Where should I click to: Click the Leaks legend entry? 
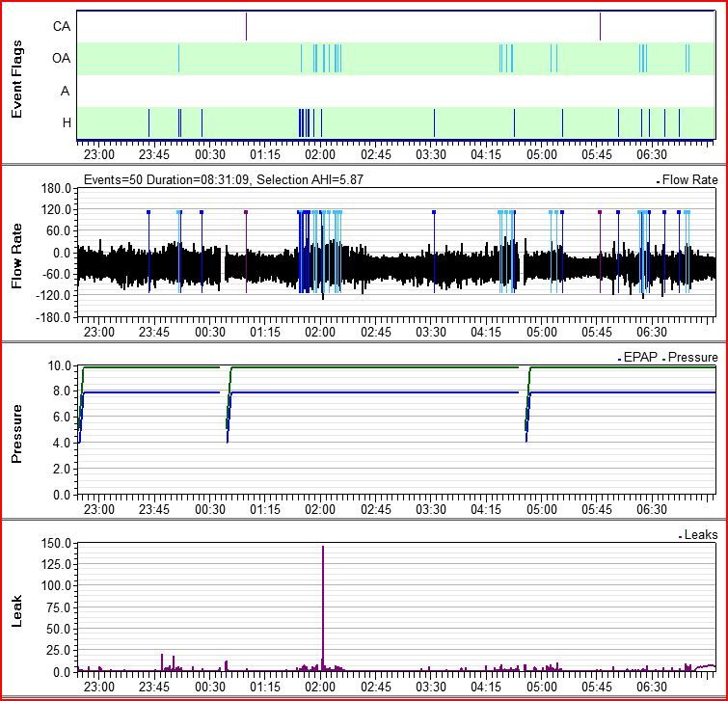700,534
